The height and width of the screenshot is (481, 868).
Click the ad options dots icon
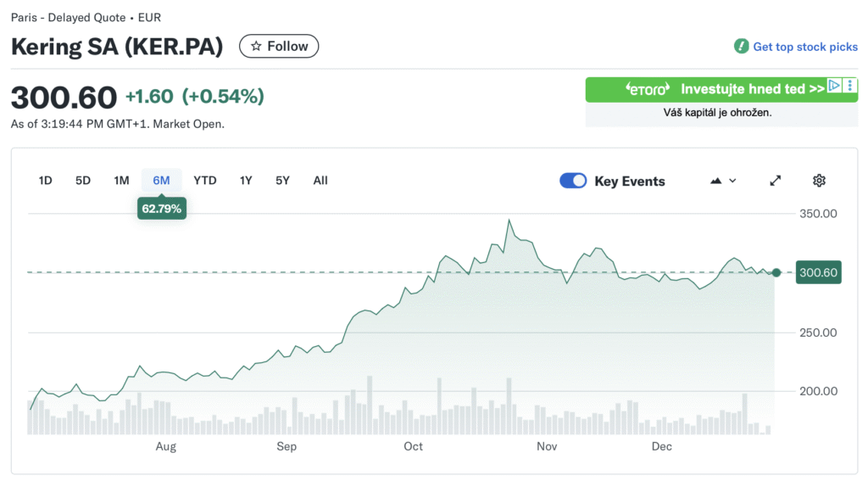(x=850, y=86)
